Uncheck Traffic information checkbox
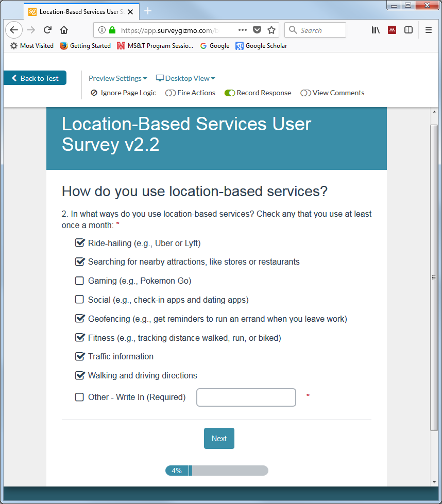The image size is (442, 504). pos(79,356)
